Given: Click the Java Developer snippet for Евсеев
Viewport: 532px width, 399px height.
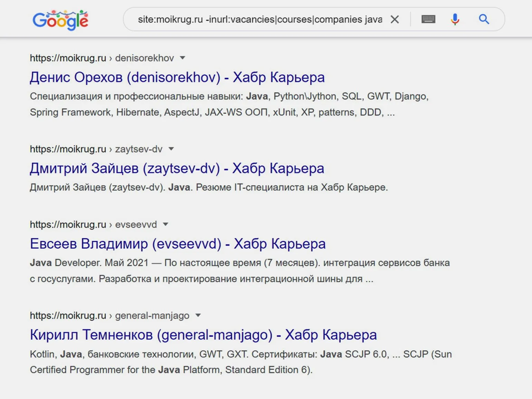Looking at the screenshot, I should click(239, 270).
